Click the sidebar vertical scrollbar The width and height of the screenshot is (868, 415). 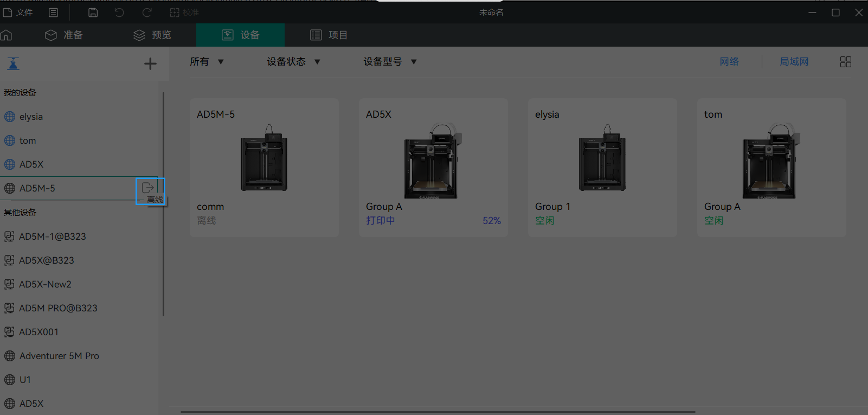click(163, 204)
